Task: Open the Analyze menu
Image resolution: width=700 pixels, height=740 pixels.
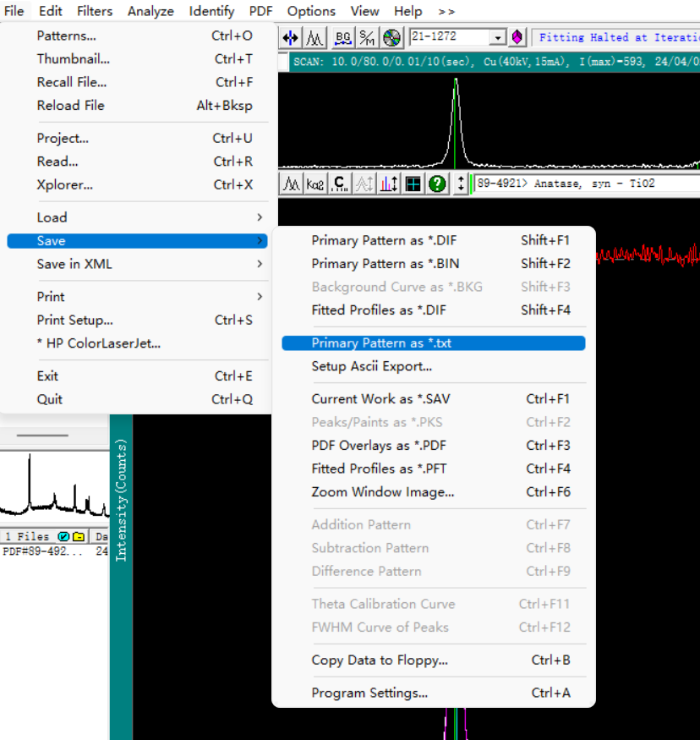Action: click(150, 11)
